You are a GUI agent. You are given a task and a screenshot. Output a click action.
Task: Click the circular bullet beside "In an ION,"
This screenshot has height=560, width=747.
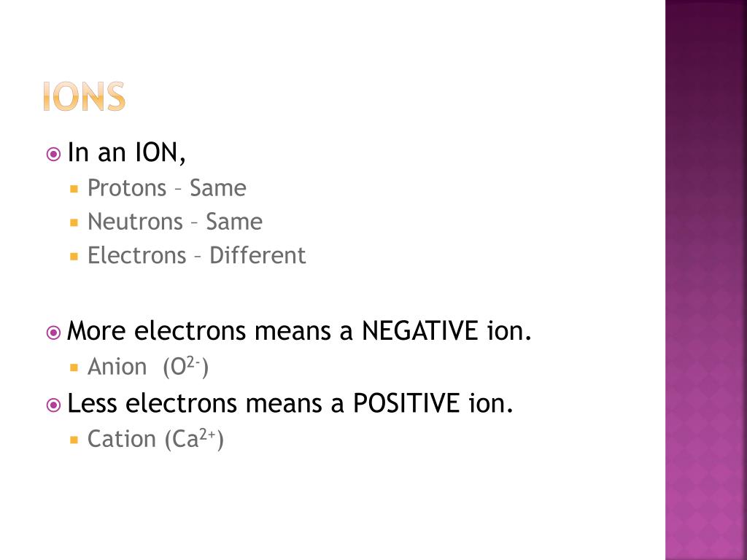pos(53,154)
